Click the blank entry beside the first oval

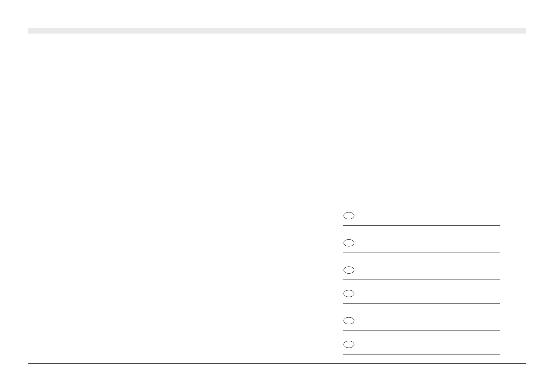pyautogui.click(x=427, y=216)
